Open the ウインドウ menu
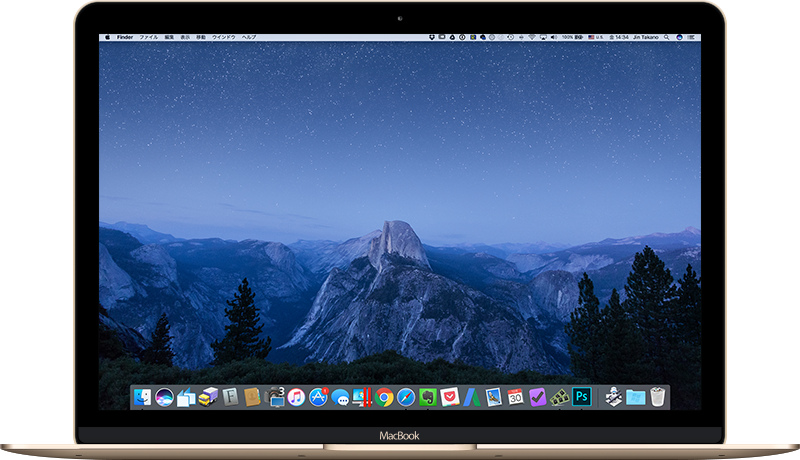Image resolution: width=800 pixels, height=460 pixels. point(223,37)
